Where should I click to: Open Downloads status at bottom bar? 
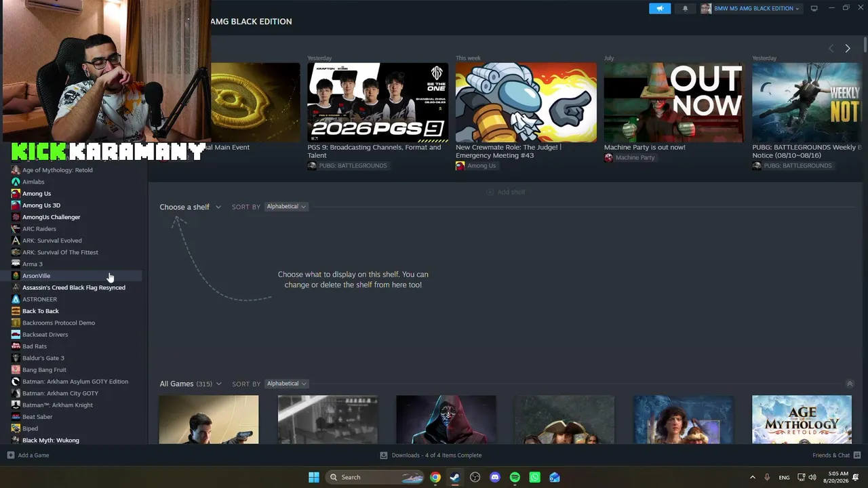point(431,455)
